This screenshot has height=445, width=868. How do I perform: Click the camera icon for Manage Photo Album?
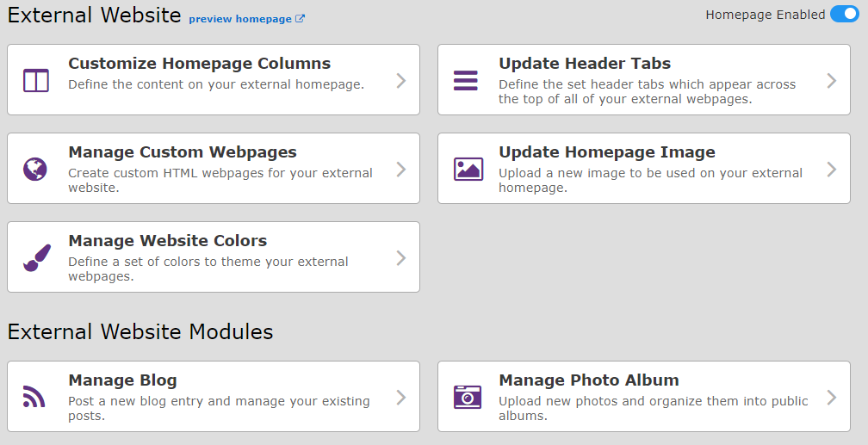coord(468,397)
